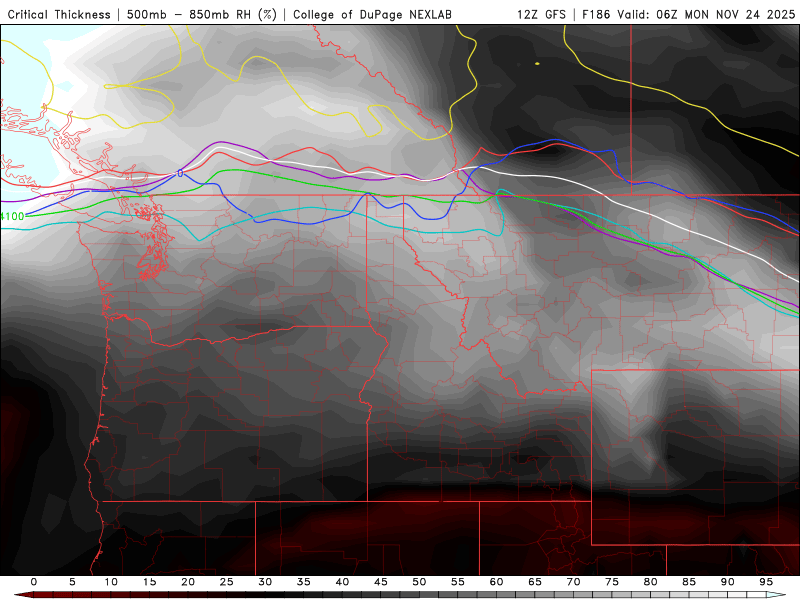Click the small yellow closed contour dot

tap(537, 63)
